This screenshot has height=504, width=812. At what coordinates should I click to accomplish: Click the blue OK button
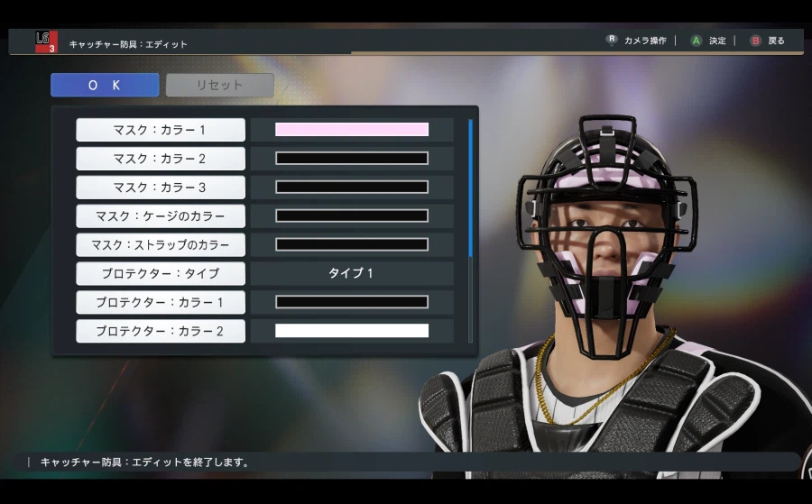pos(105,85)
